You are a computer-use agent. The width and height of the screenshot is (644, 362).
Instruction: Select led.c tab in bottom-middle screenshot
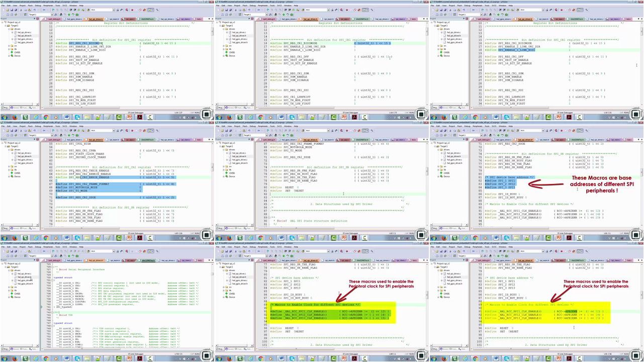(414, 260)
